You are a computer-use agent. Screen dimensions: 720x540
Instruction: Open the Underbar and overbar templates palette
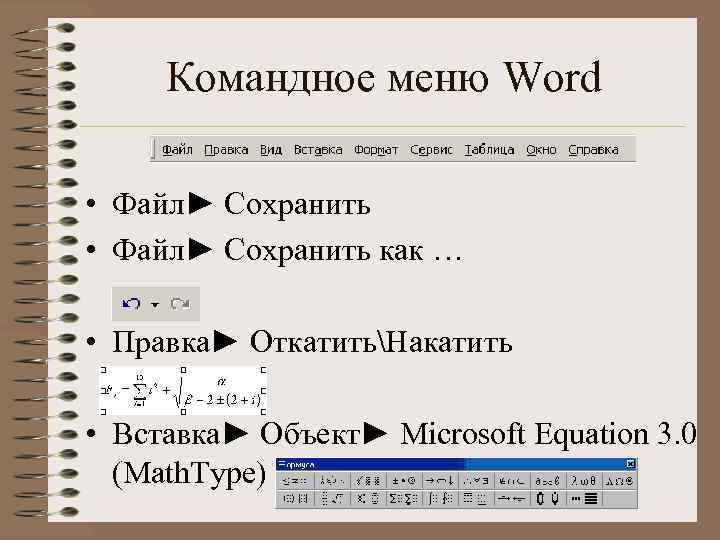(x=476, y=498)
